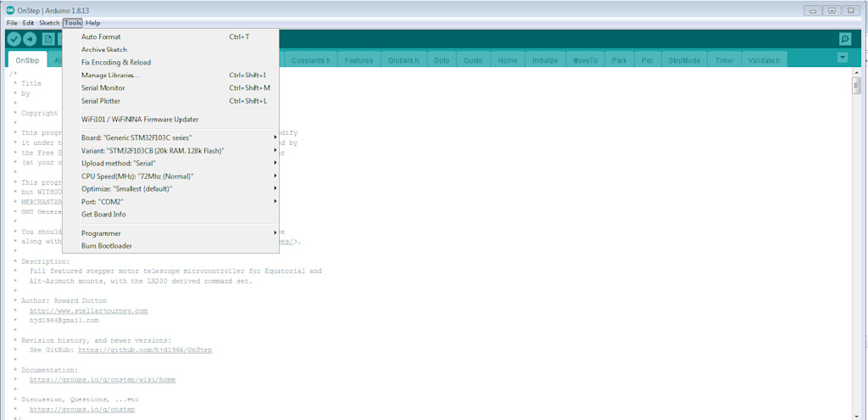Screen dimensions: 868x420
Task: Click the hjd1964@gmail.com comment line
Action: (64, 320)
